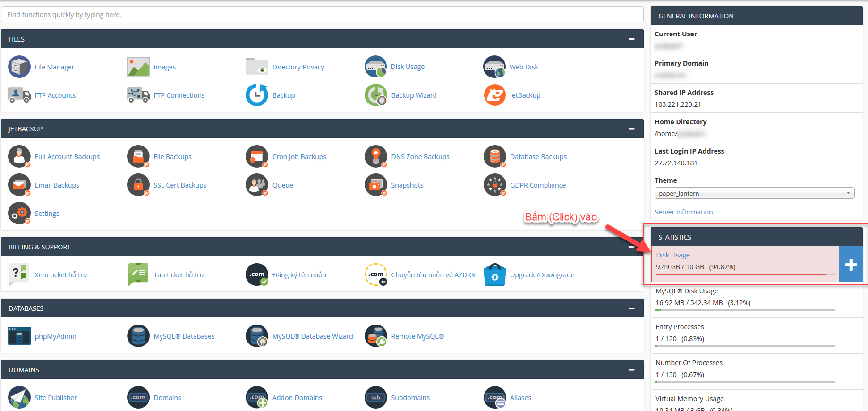Open the DNS Zone Backups icon
The image size is (868, 411).
pyautogui.click(x=376, y=156)
